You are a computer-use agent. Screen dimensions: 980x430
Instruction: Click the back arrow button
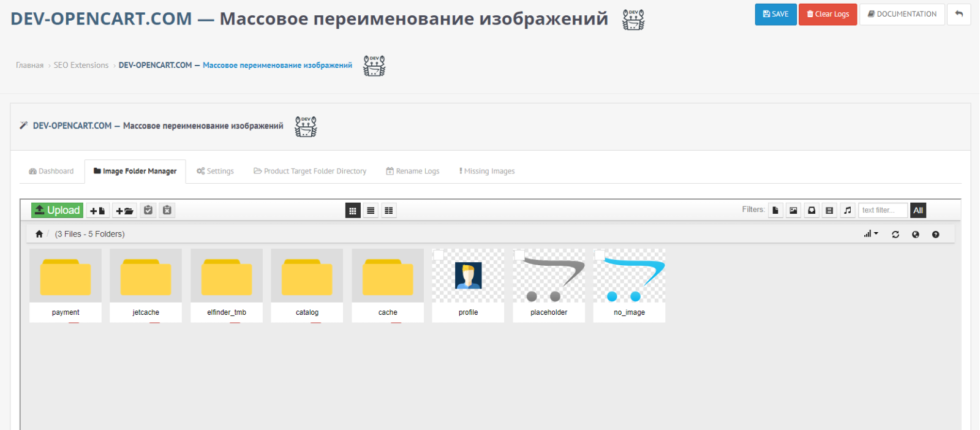coord(959,14)
